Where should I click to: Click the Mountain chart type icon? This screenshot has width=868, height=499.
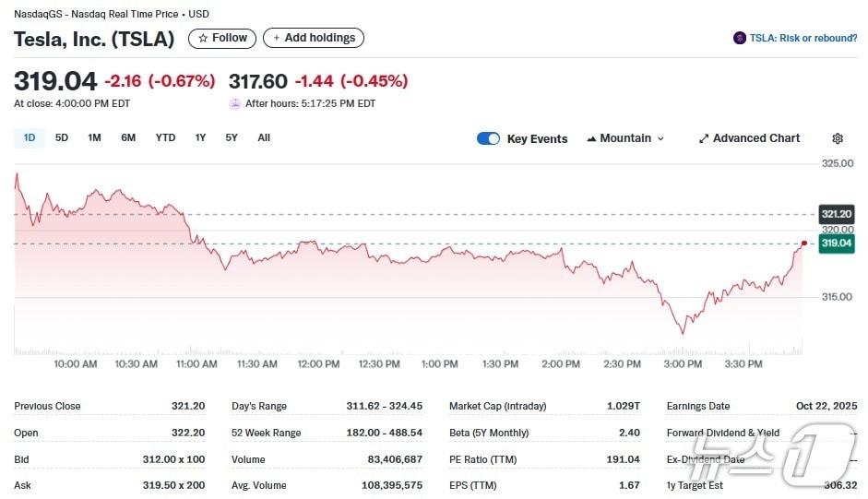[591, 138]
